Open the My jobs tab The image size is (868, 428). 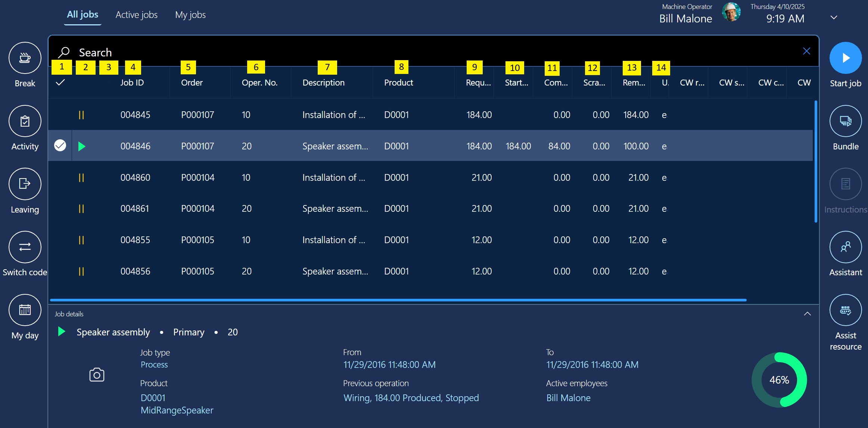coord(190,15)
